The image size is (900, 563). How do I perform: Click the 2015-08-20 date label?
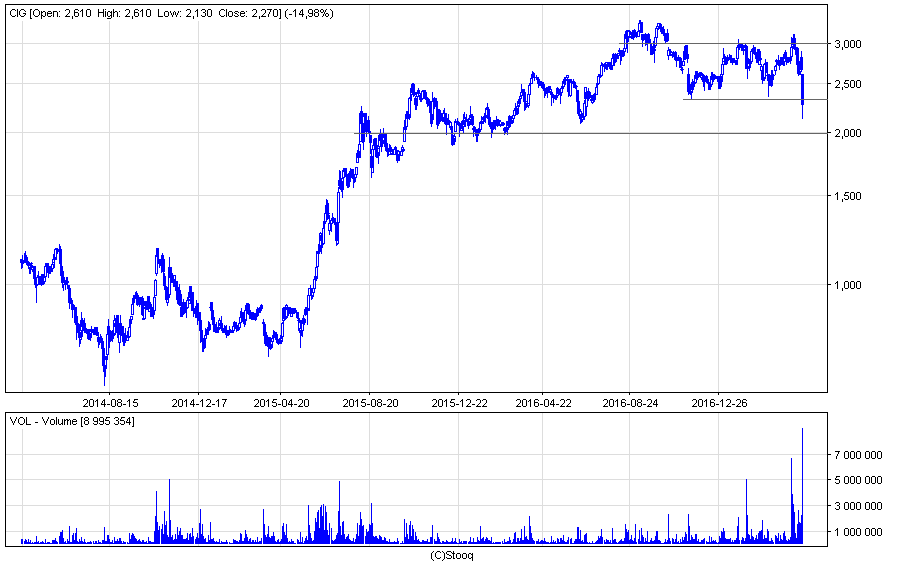370,403
